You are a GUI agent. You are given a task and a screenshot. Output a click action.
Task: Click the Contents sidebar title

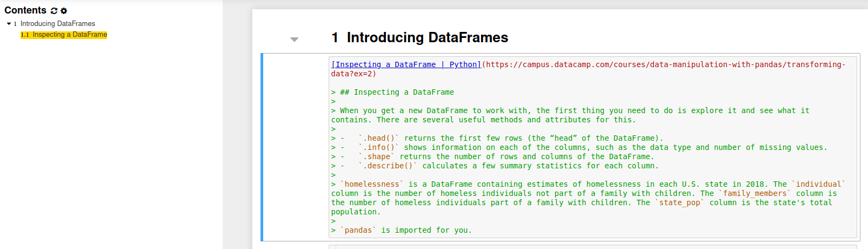click(25, 10)
